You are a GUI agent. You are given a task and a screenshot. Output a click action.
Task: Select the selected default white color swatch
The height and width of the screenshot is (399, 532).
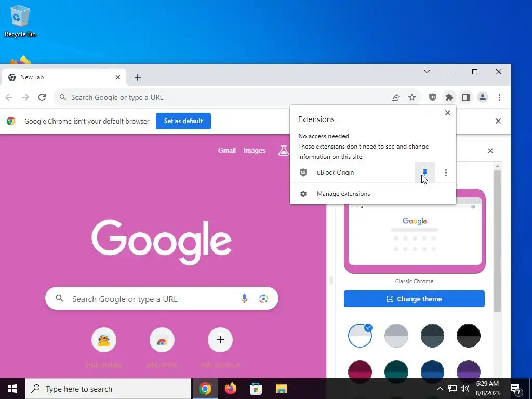click(x=360, y=336)
